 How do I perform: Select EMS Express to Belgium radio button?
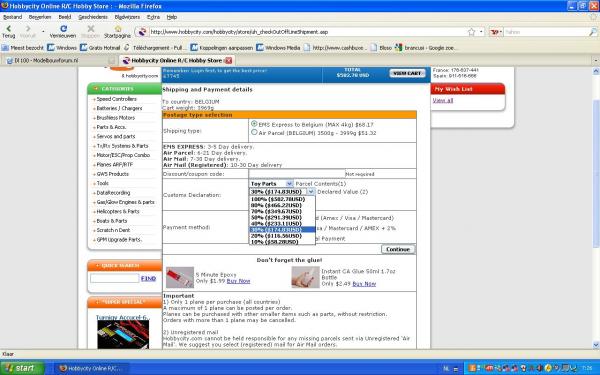tap(254, 124)
